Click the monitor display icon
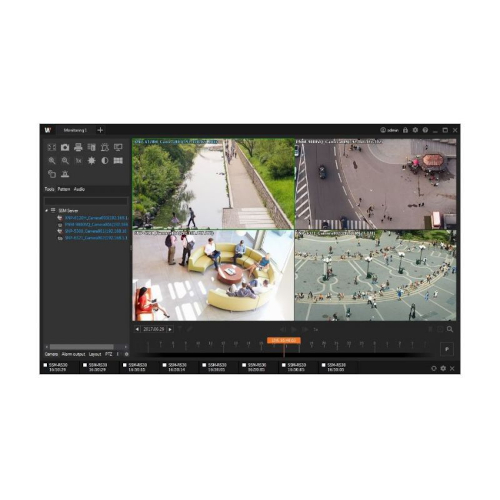The height and width of the screenshot is (500, 500). (x=118, y=147)
